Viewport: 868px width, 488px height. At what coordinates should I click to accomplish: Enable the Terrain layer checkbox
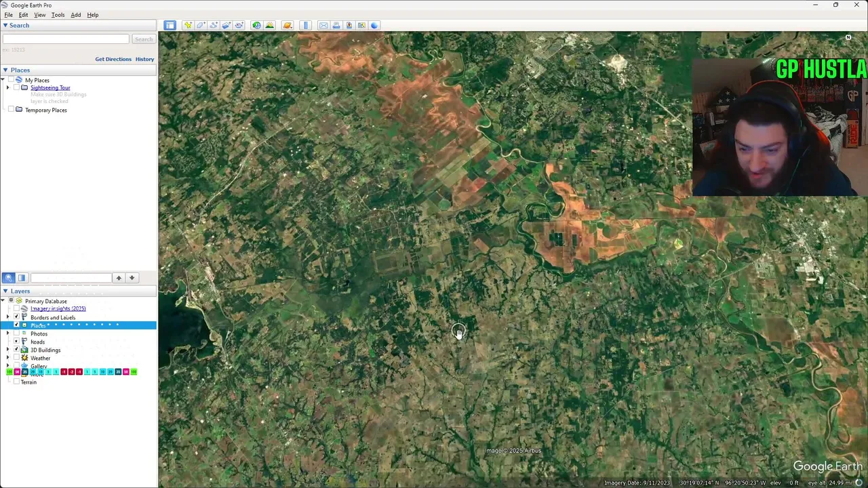click(16, 382)
